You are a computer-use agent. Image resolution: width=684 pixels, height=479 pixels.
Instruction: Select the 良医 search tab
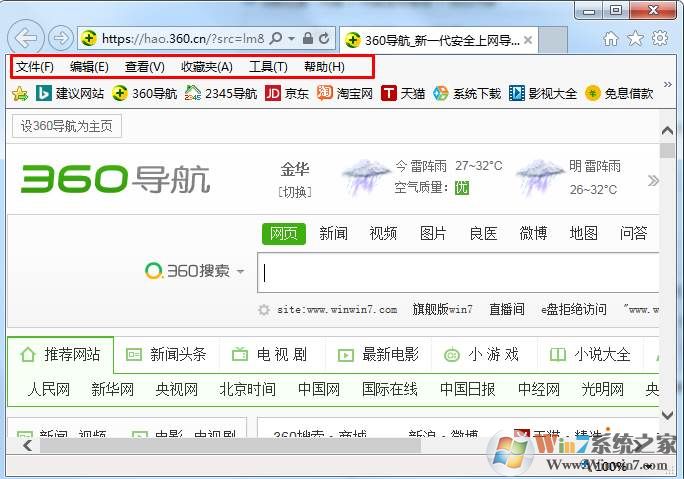483,233
